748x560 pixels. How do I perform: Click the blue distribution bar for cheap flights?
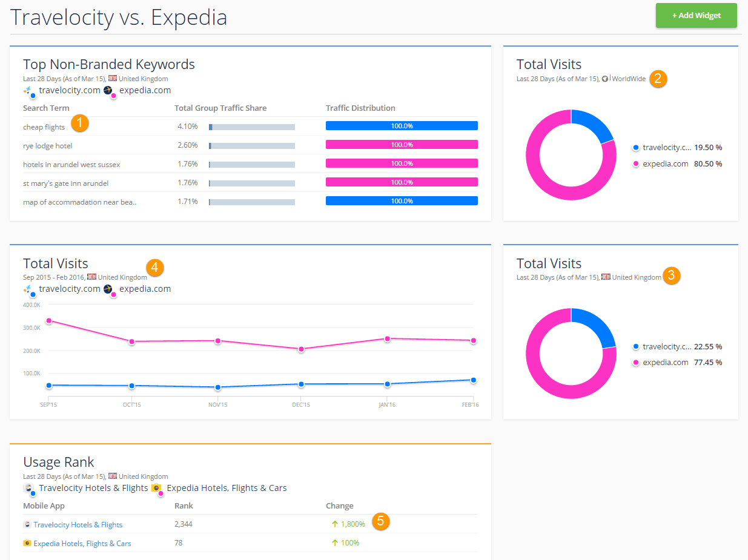[x=402, y=126]
